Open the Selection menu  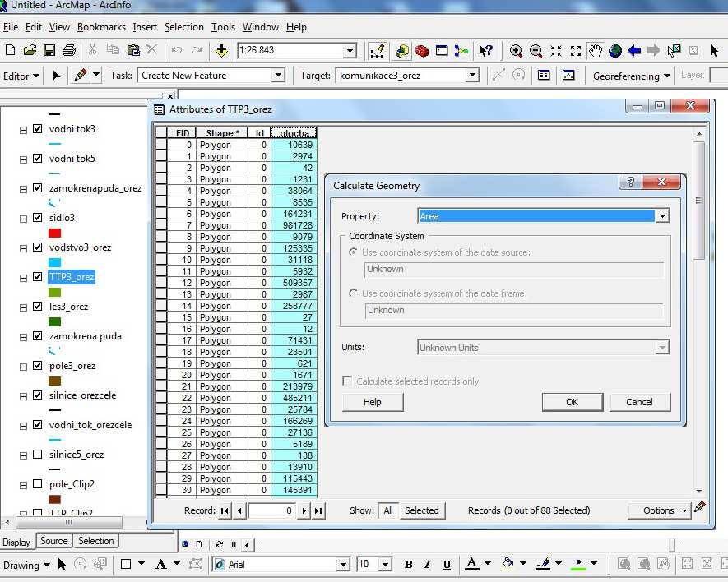tap(184, 27)
